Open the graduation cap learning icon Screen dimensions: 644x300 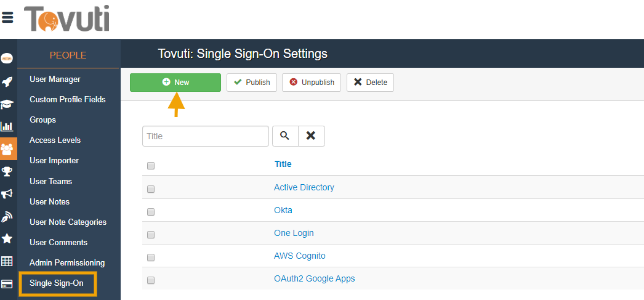click(x=7, y=104)
